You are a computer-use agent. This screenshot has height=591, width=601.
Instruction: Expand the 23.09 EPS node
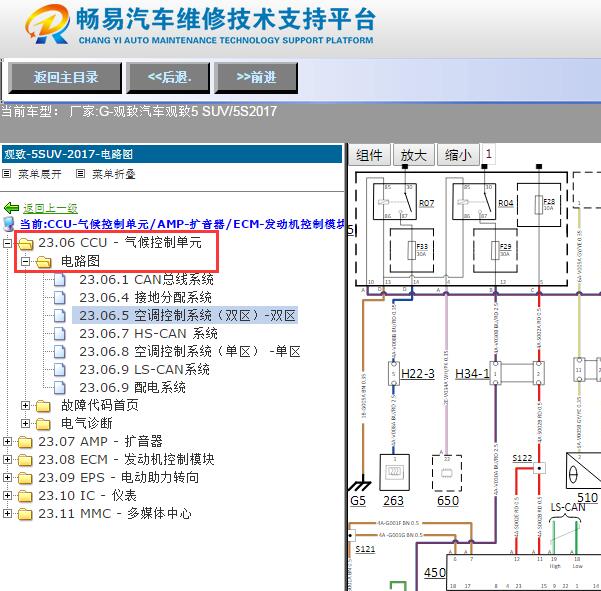(x=7, y=478)
